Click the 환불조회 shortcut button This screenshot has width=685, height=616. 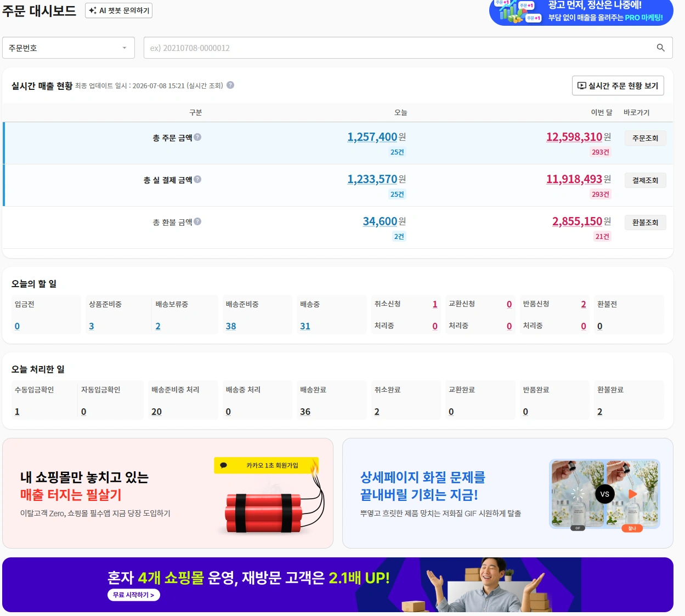click(x=645, y=223)
